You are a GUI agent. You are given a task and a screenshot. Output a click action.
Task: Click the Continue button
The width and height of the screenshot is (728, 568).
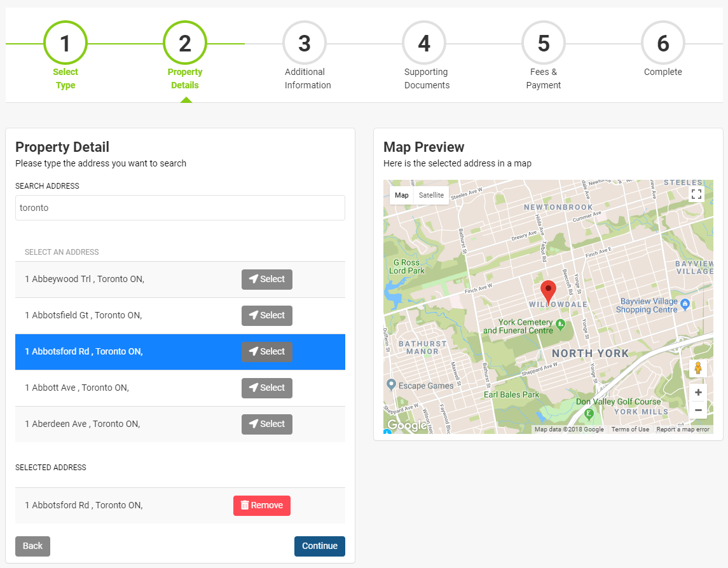coord(319,546)
